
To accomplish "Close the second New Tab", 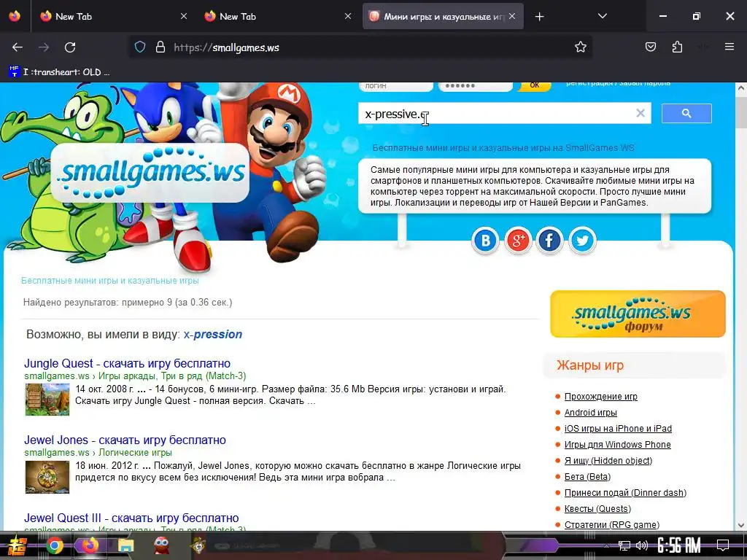I will 348,16.
